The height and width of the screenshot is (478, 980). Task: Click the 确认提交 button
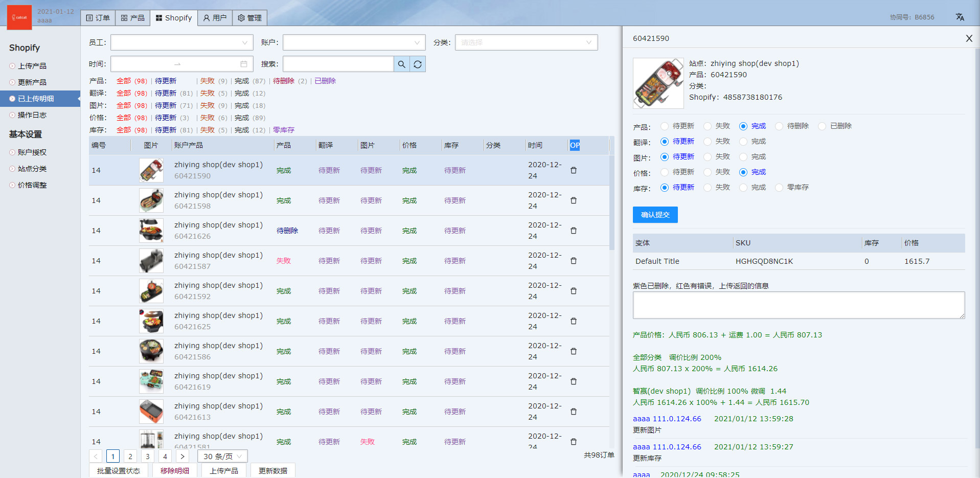[x=655, y=215]
